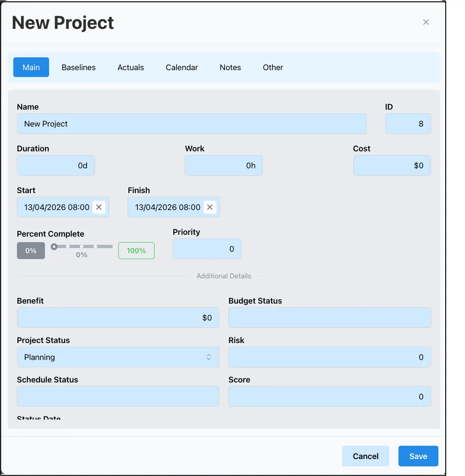Focus the Duration field
Viewport: 465px width, 476px height.
[x=56, y=165]
